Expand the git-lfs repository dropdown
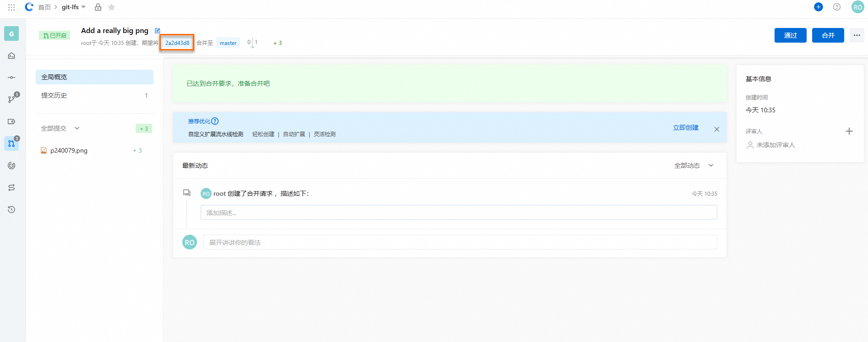The width and height of the screenshot is (868, 342). (83, 7)
